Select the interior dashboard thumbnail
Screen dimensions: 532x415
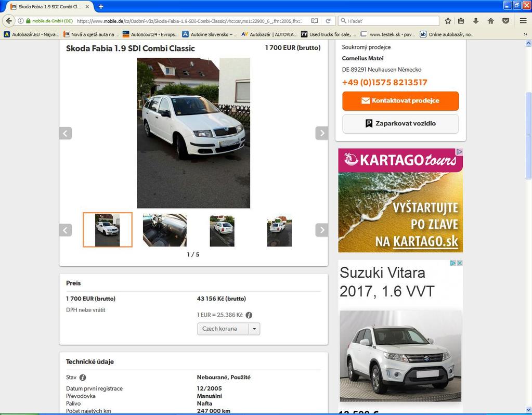tap(164, 230)
